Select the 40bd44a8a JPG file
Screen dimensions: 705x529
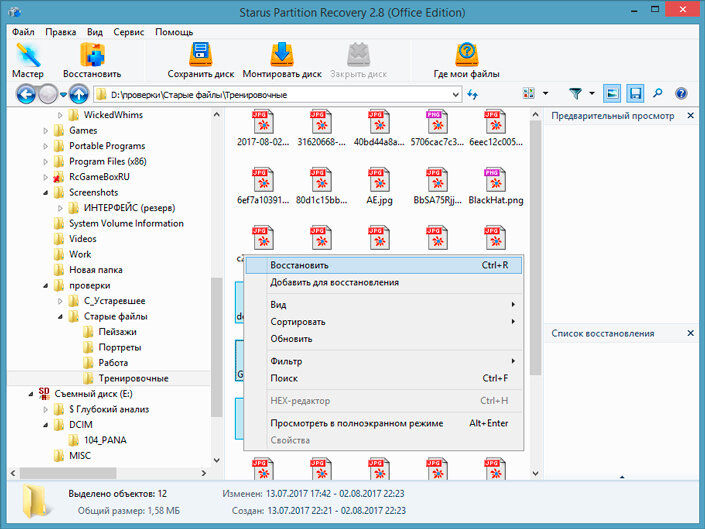click(x=379, y=129)
